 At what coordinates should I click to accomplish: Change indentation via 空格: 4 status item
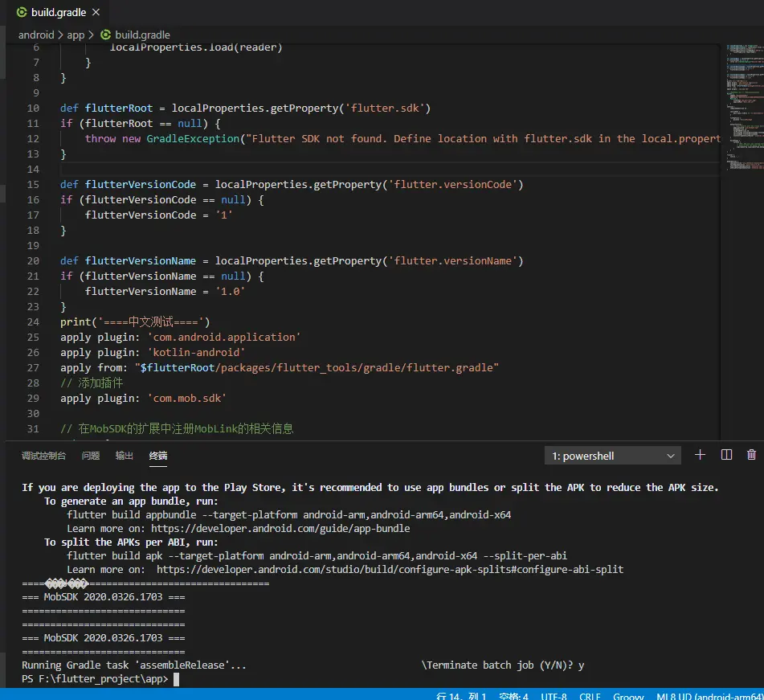pyautogui.click(x=513, y=696)
